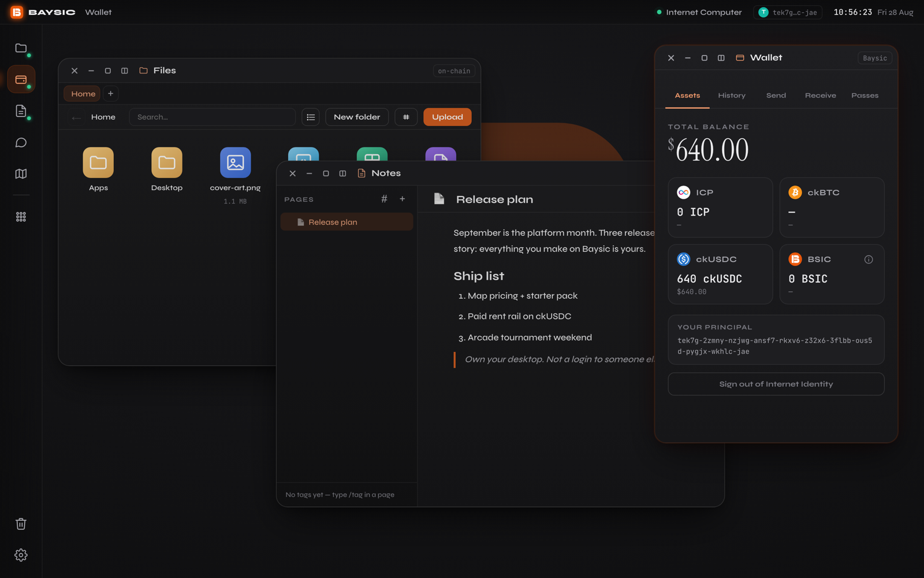
Task: Click the Ship list heading
Action: pos(479,276)
